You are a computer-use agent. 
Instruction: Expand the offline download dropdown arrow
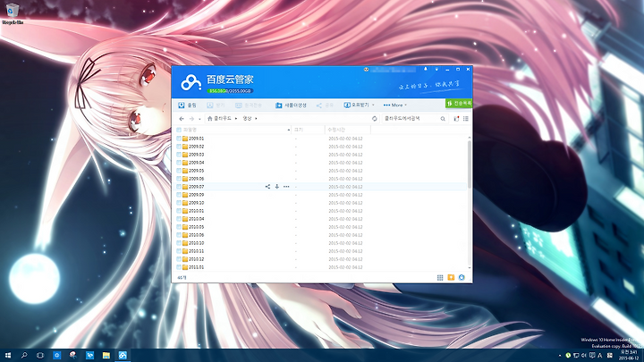pos(373,105)
